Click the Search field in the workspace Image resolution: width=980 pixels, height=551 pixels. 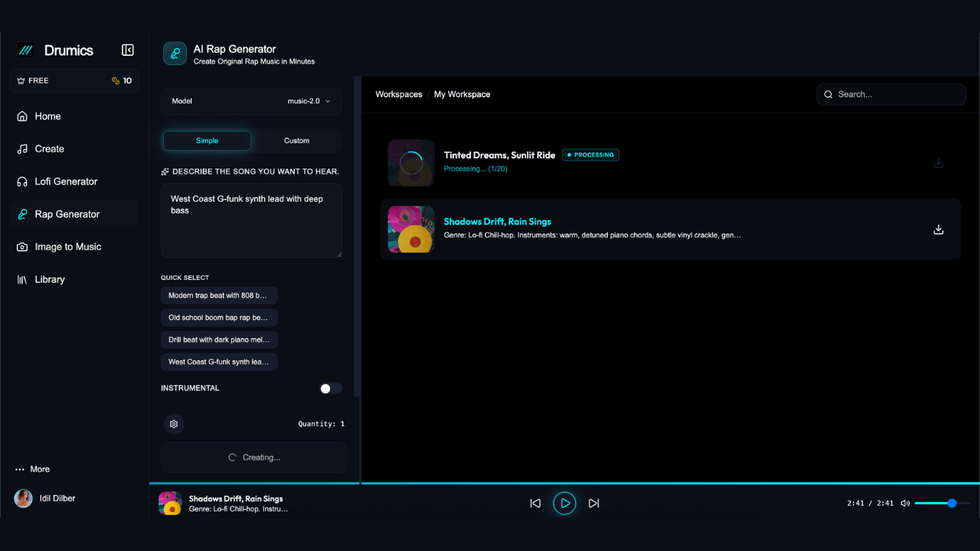[890, 94]
